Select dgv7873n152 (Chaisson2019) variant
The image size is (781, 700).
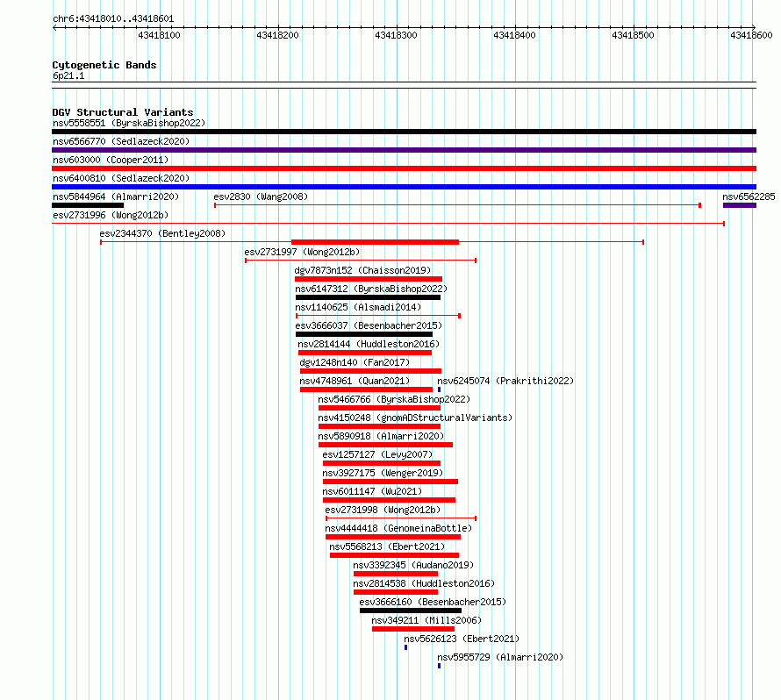tap(362, 270)
